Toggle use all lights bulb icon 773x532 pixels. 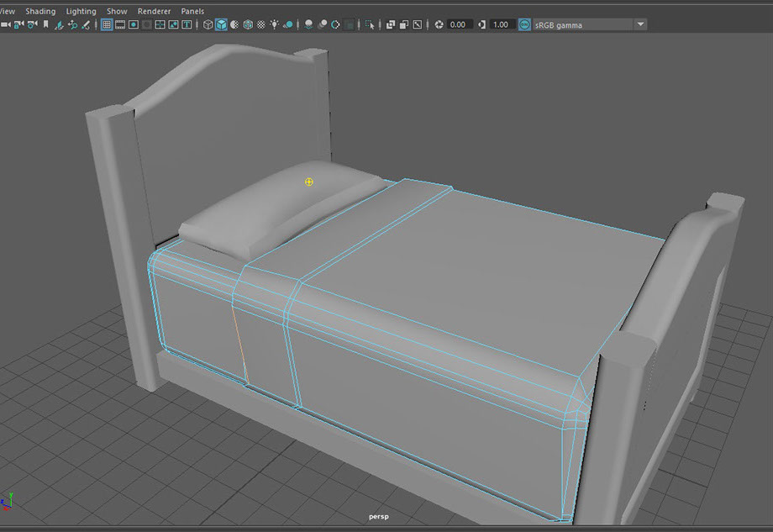(x=275, y=25)
